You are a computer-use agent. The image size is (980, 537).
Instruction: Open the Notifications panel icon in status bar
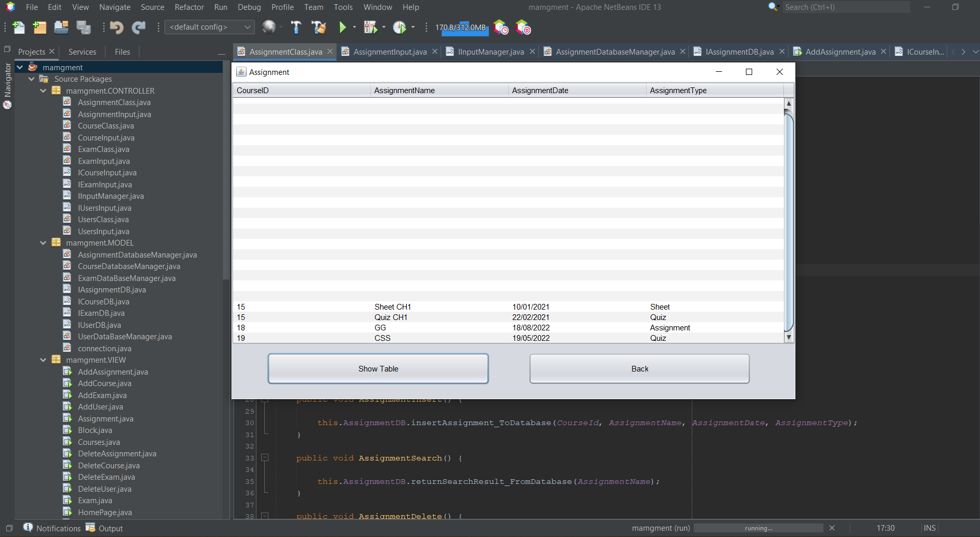click(x=28, y=528)
